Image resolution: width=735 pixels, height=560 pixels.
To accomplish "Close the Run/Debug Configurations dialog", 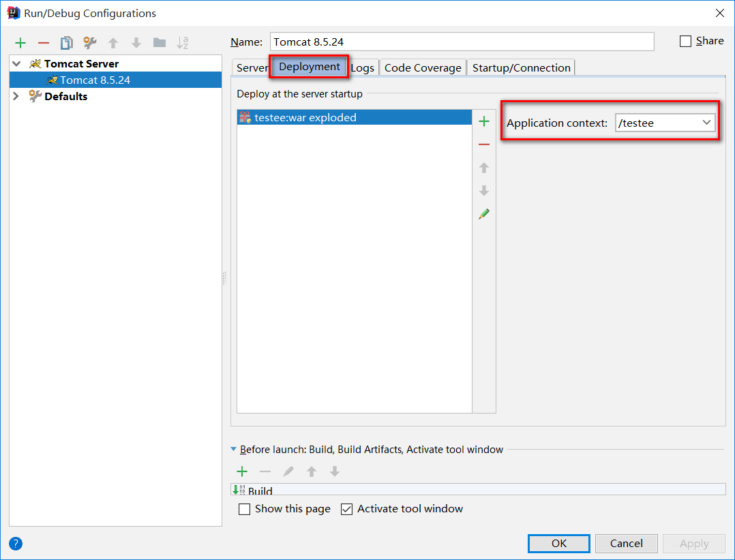I will click(x=720, y=13).
